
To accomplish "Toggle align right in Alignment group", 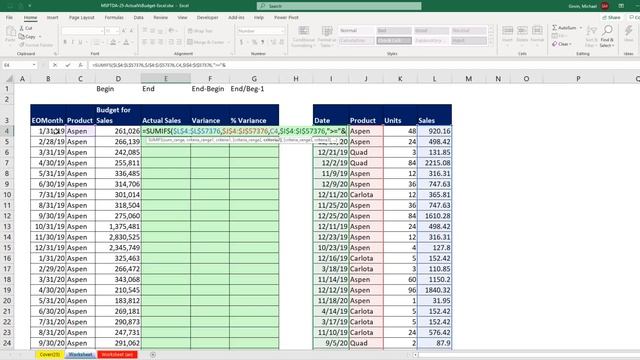I will (161, 42).
